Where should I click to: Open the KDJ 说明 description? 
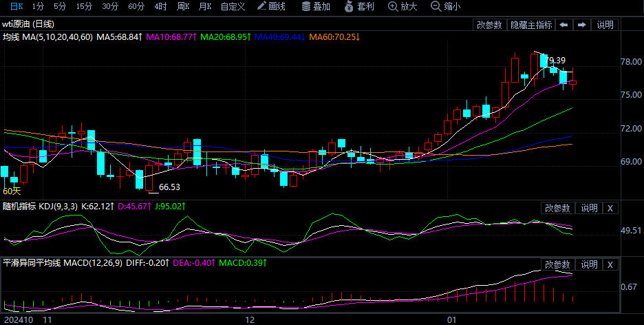click(589, 208)
